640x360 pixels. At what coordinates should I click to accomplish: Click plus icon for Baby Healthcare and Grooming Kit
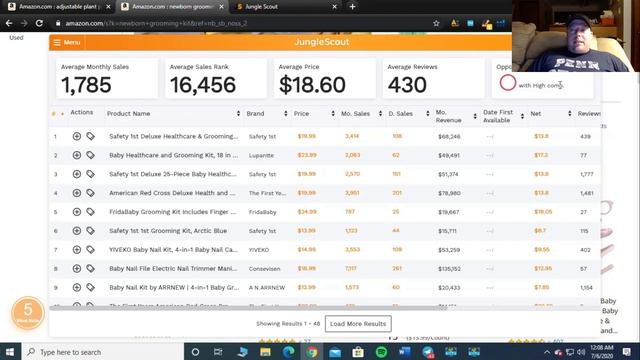click(77, 155)
